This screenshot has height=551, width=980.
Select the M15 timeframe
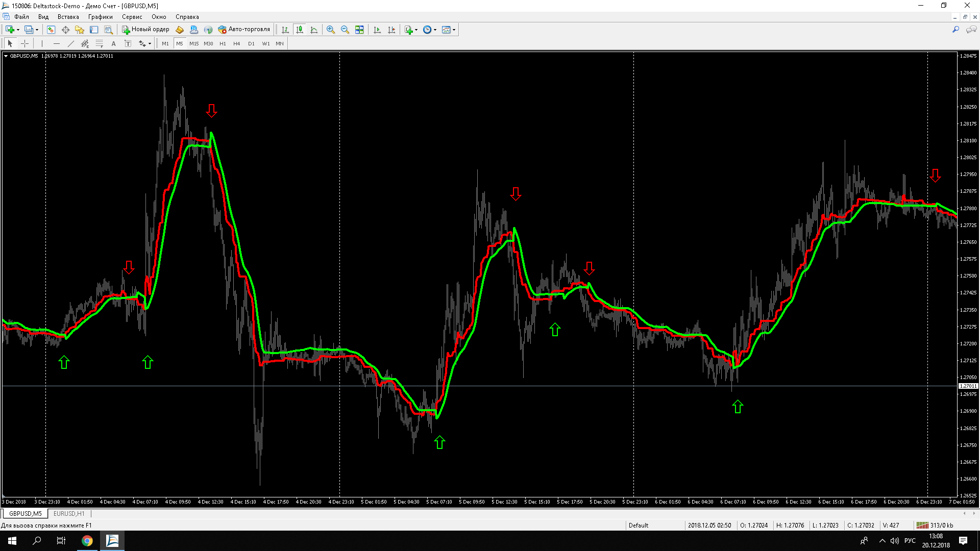(x=194, y=43)
